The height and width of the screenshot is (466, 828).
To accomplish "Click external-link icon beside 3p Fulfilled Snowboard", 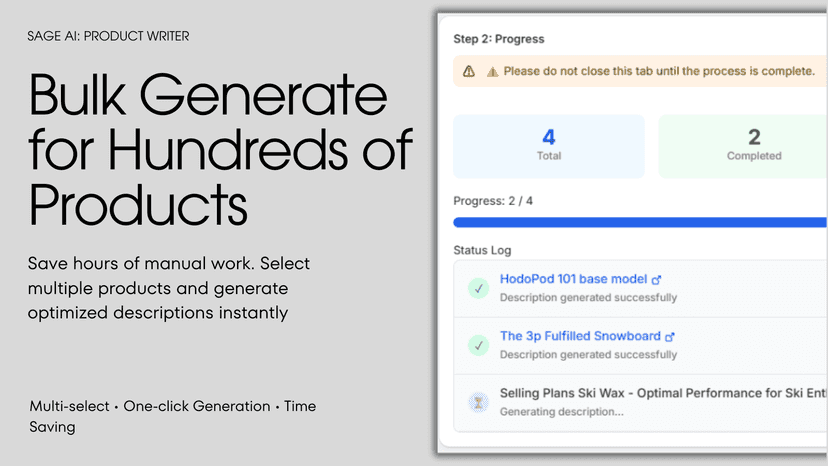I will [670, 337].
